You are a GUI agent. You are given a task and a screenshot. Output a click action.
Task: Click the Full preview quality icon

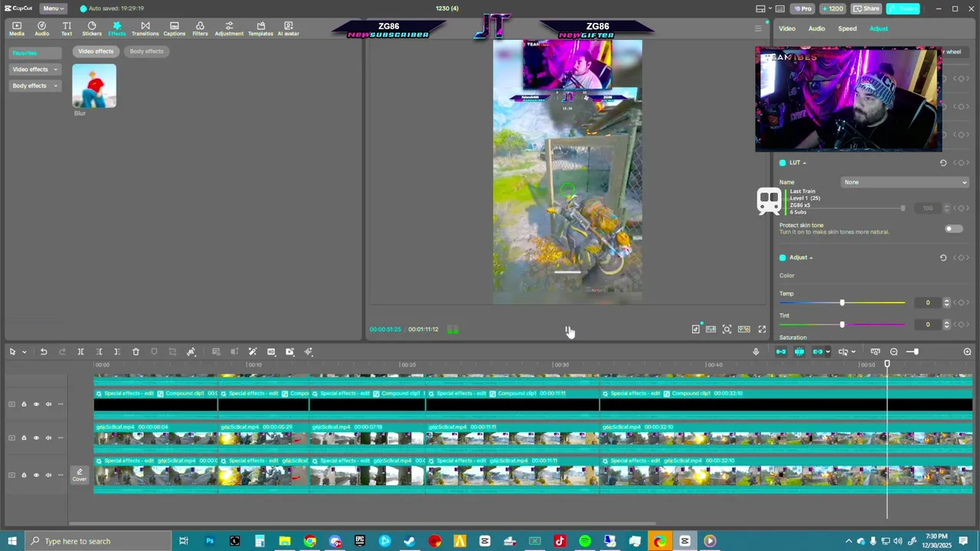tap(711, 329)
